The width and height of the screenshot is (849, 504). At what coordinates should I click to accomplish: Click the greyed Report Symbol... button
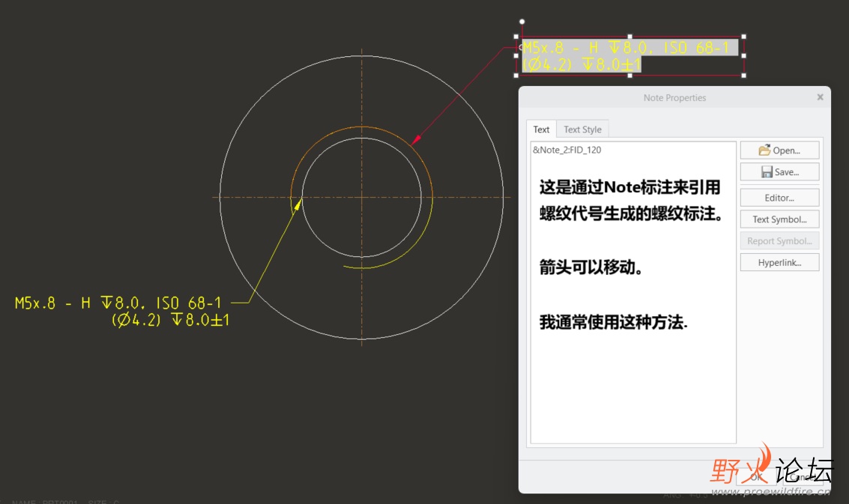click(x=779, y=241)
